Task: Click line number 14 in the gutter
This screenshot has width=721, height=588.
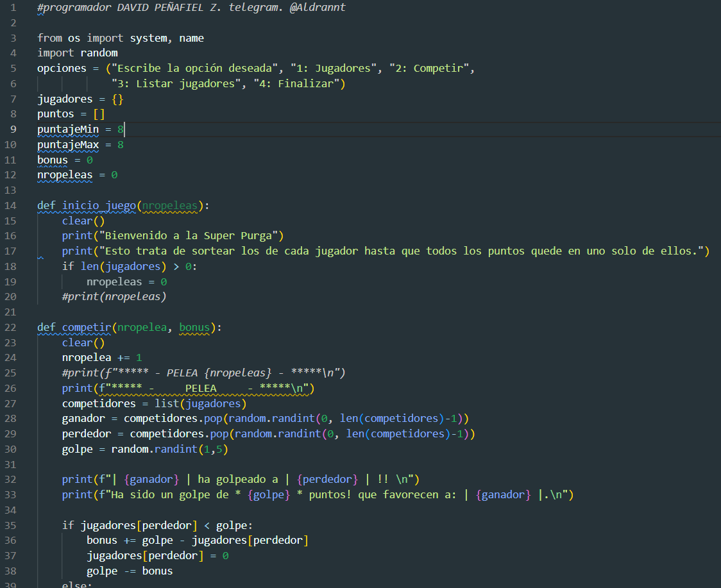Action: pyautogui.click(x=10, y=205)
